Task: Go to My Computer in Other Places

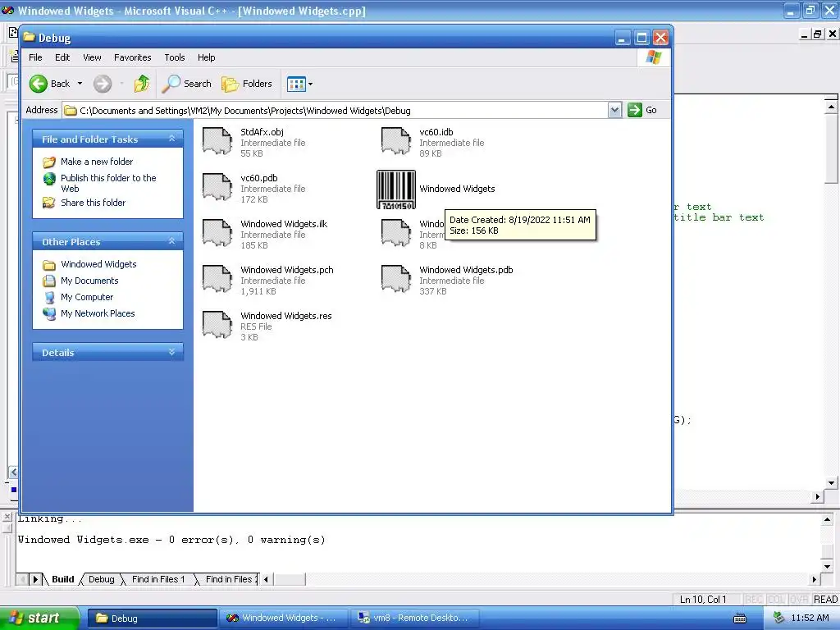Action: pyautogui.click(x=87, y=297)
